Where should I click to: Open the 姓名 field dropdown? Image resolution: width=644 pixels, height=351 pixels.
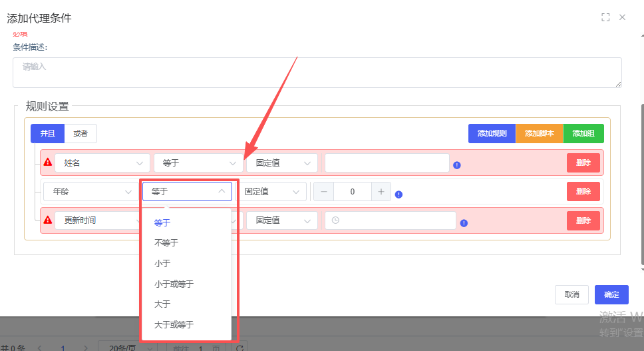[x=102, y=163]
